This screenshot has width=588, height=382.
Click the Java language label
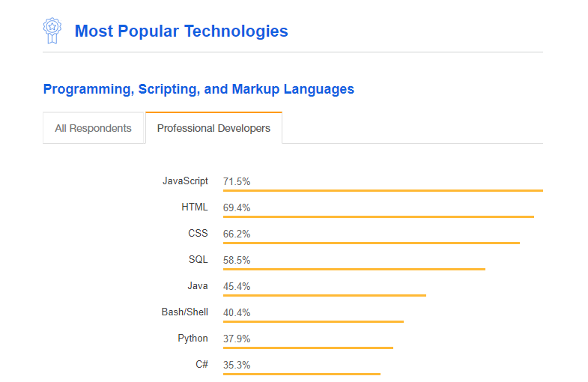198,286
